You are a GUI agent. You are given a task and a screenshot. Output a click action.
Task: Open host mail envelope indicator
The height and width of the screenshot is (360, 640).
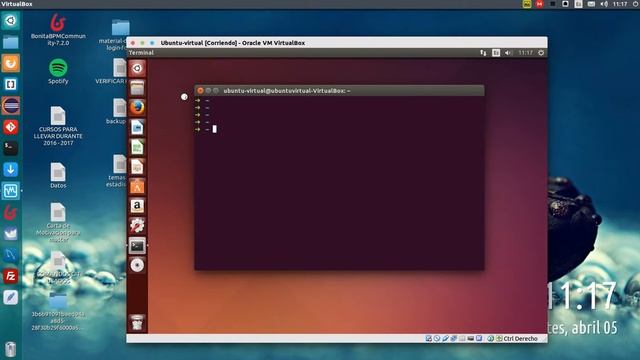[591, 4]
